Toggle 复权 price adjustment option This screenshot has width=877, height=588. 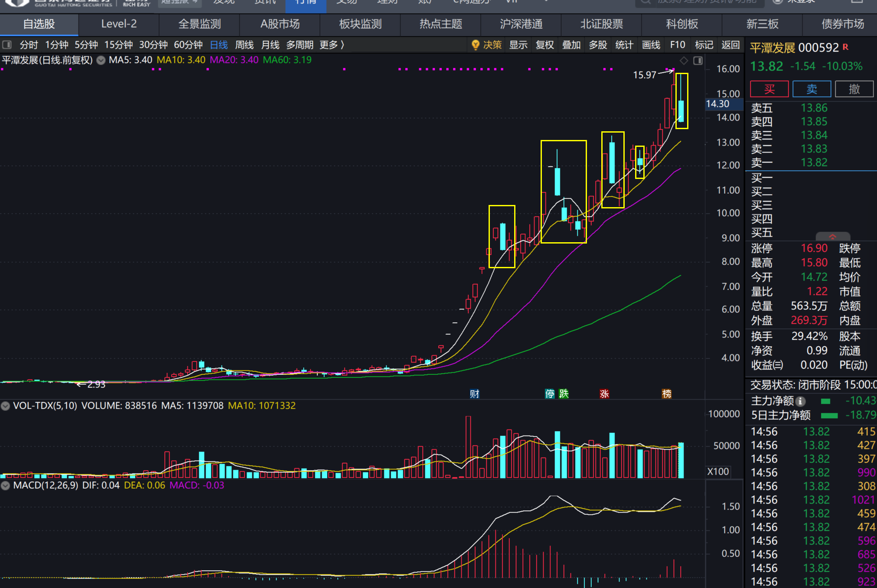[x=544, y=45]
